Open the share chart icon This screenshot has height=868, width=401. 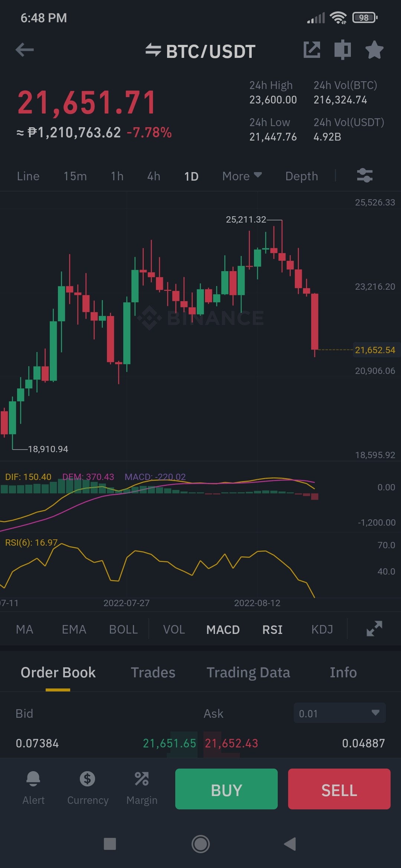(312, 50)
